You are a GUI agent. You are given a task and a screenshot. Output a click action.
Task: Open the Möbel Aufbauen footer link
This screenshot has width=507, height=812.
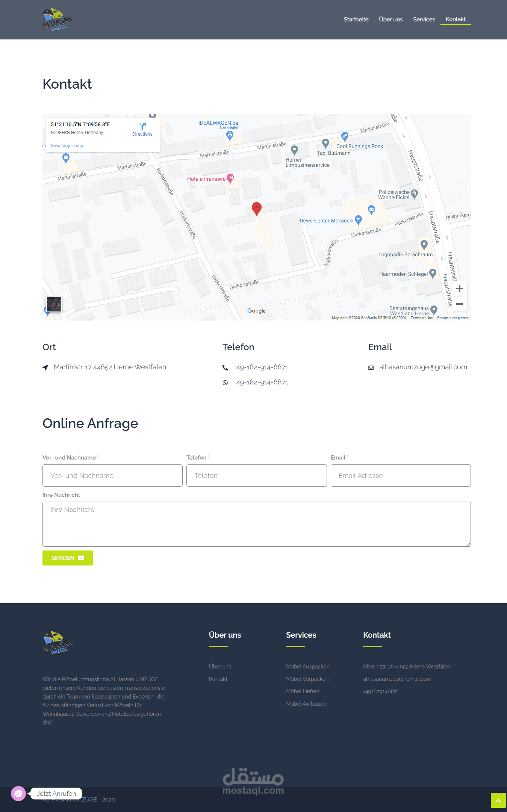[x=306, y=704]
